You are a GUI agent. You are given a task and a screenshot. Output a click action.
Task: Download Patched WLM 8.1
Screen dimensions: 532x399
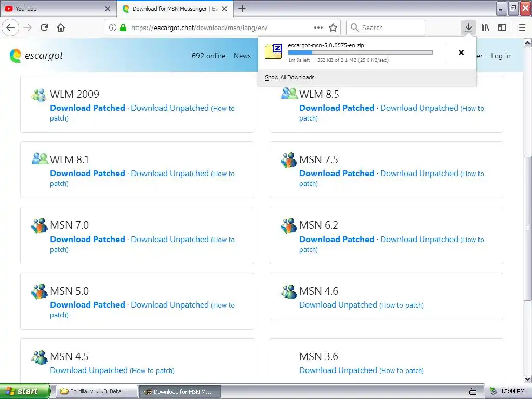pyautogui.click(x=87, y=174)
